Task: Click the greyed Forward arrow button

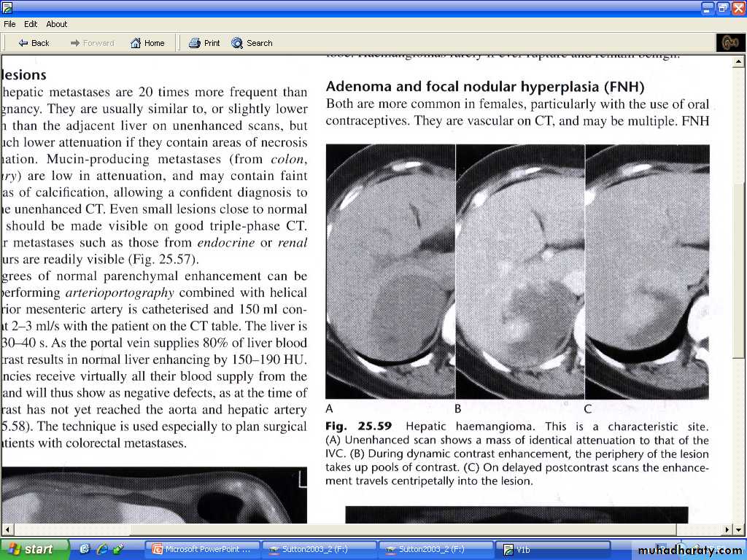Action: 92,43
